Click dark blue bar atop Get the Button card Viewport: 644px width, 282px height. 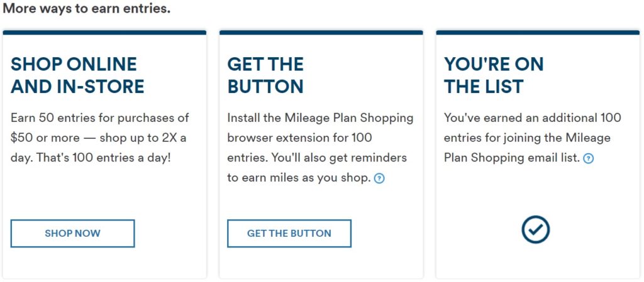pyautogui.click(x=321, y=32)
